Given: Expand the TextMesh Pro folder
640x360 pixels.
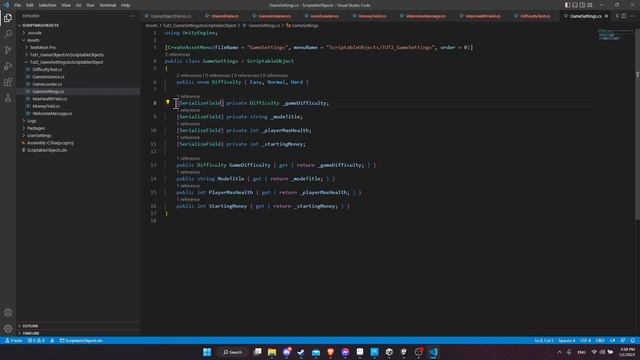Looking at the screenshot, I should coord(42,47).
